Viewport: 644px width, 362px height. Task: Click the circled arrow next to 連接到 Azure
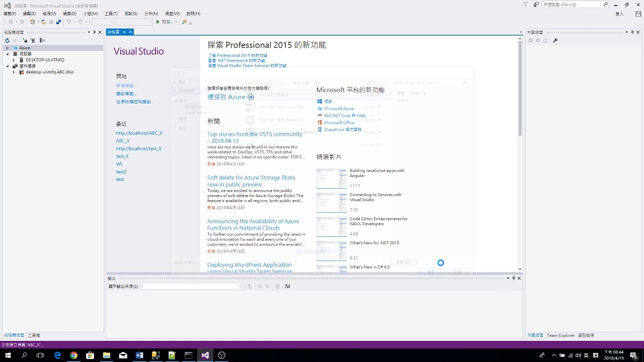click(251, 97)
